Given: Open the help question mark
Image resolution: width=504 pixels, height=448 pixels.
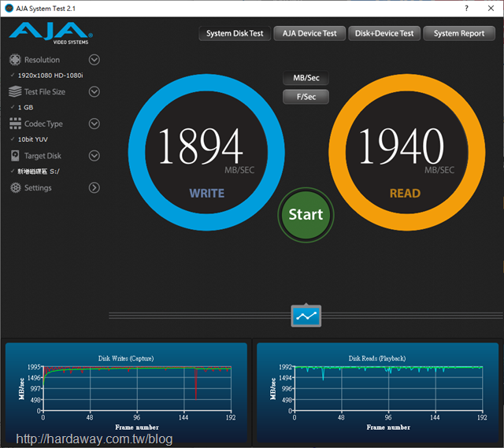Looking at the screenshot, I should point(466,9).
